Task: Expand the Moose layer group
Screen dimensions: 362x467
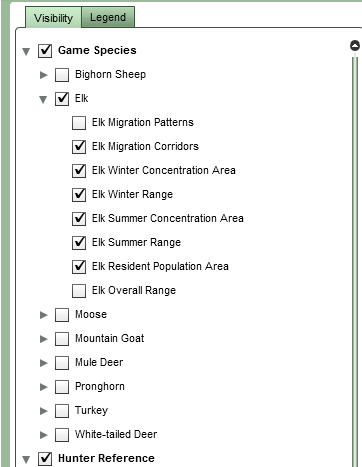Action: click(x=43, y=315)
